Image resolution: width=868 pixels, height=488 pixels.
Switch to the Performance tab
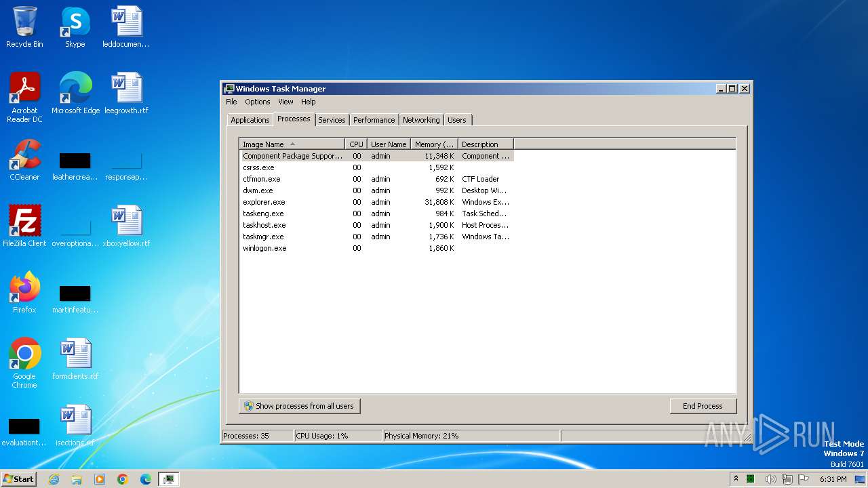[374, 120]
